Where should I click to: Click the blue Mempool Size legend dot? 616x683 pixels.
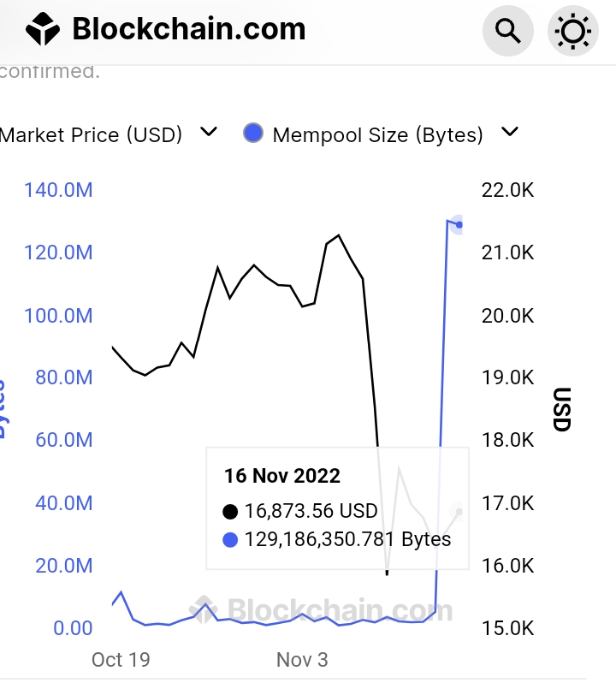coord(253,134)
